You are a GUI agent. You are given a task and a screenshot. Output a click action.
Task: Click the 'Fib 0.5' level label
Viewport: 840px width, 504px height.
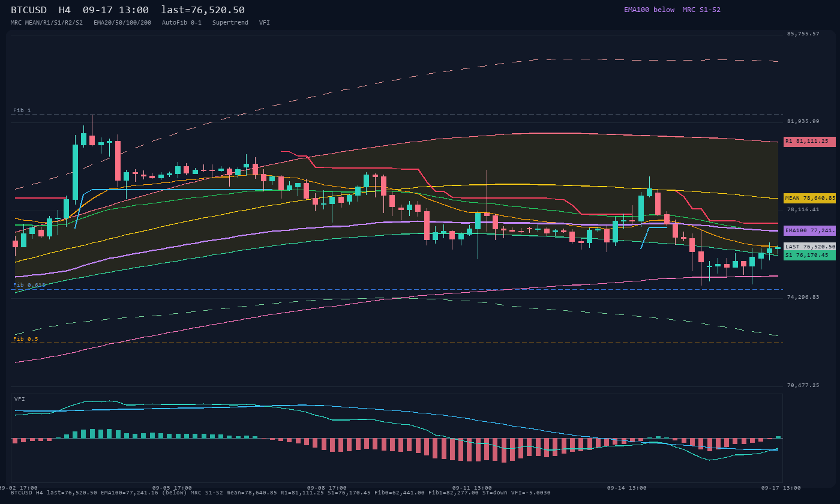tap(26, 339)
